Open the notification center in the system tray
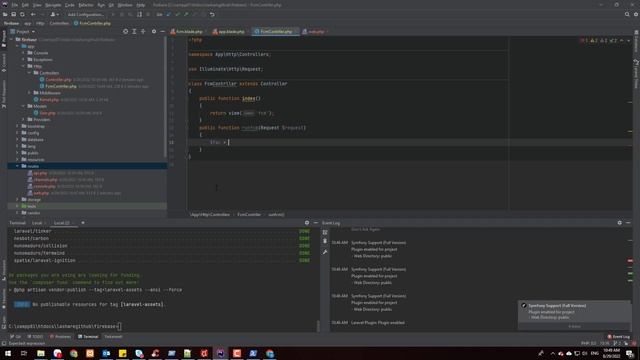Viewport: 640px width, 360px height. [x=630, y=353]
